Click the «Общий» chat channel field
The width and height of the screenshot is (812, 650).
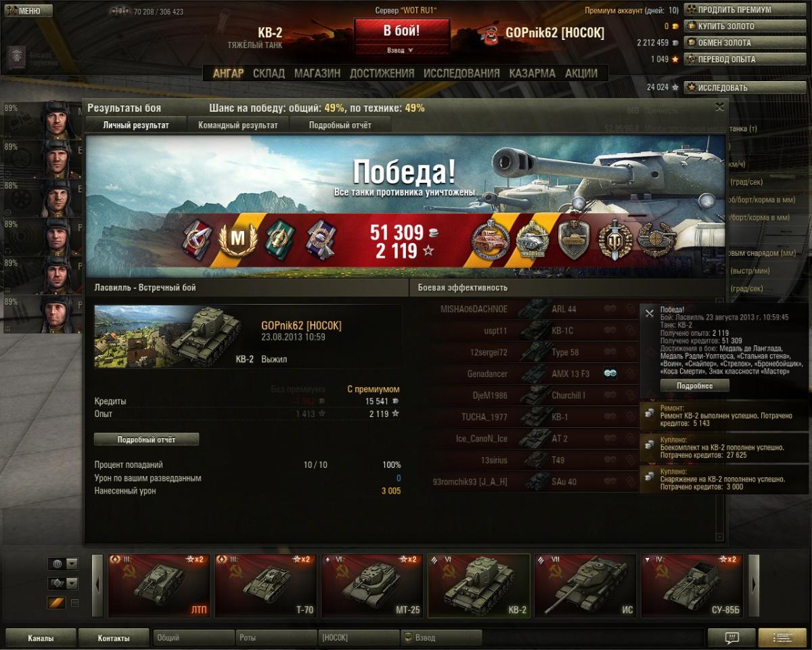[x=194, y=638]
